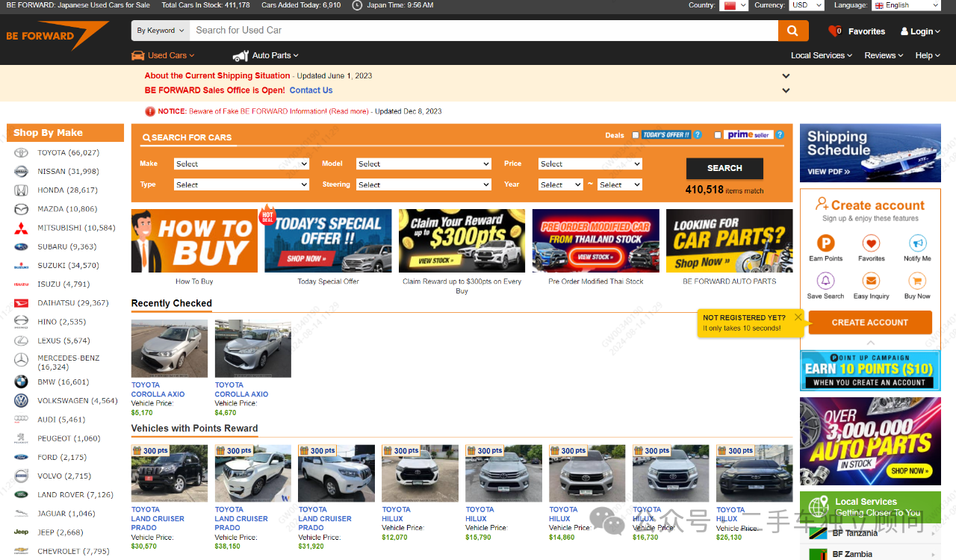Click the Subaru make logo
The image size is (956, 560).
pyautogui.click(x=21, y=246)
